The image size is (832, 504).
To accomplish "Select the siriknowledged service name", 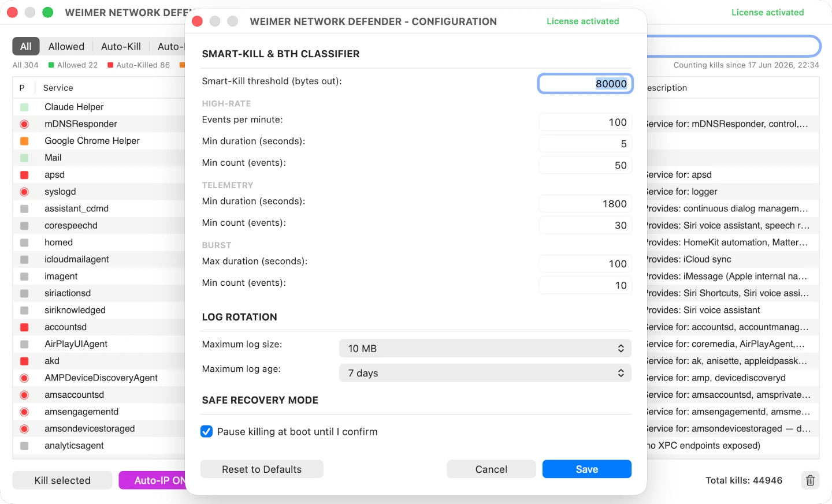I will click(75, 311).
